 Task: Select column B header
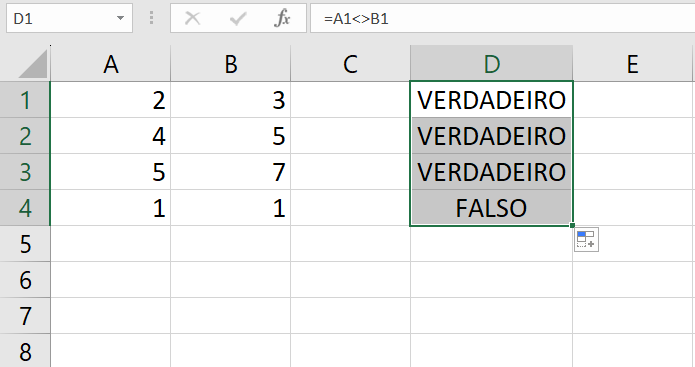(x=230, y=64)
